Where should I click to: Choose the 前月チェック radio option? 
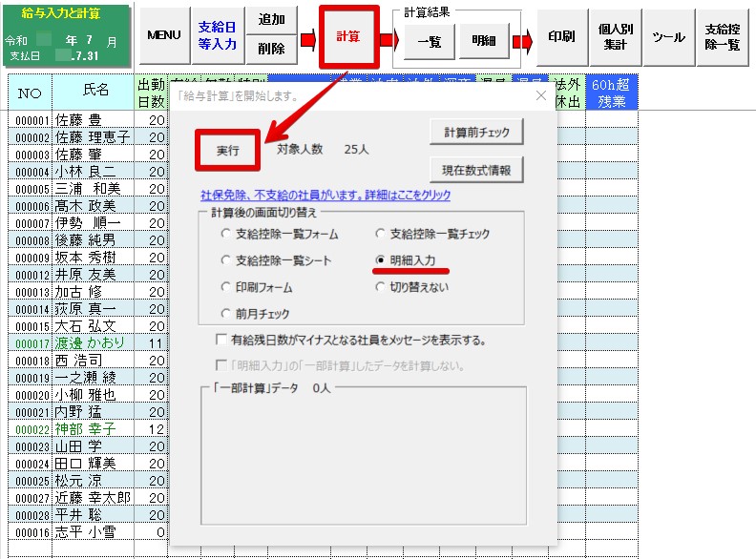225,313
